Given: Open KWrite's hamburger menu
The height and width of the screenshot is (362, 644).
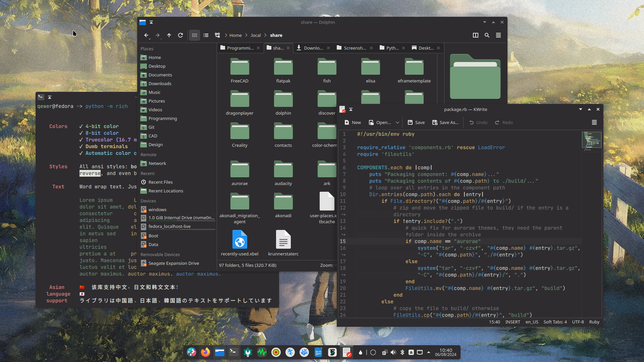Looking at the screenshot, I should click(594, 122).
